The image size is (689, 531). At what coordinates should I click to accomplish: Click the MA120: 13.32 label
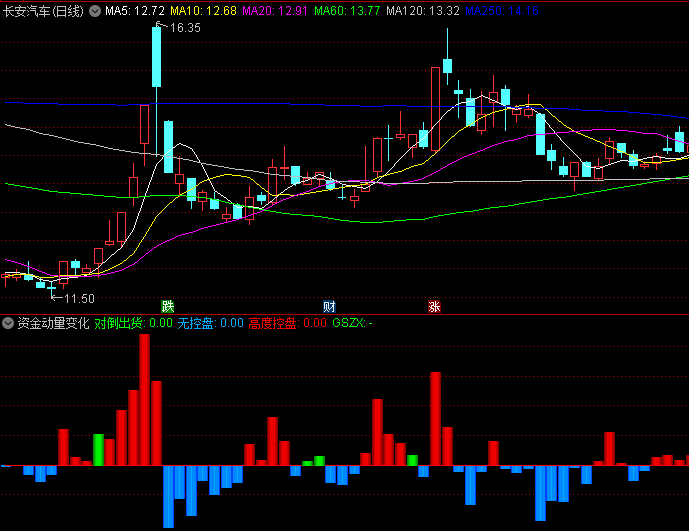(x=423, y=11)
